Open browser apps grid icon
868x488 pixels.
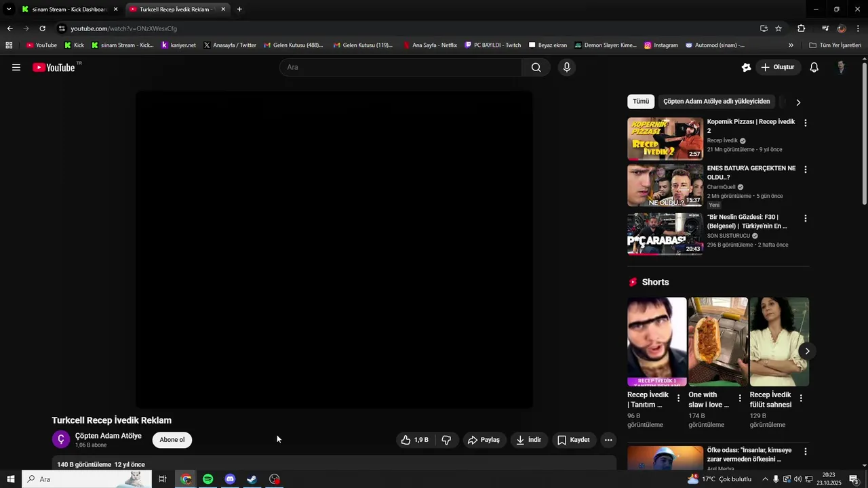tap(9, 45)
